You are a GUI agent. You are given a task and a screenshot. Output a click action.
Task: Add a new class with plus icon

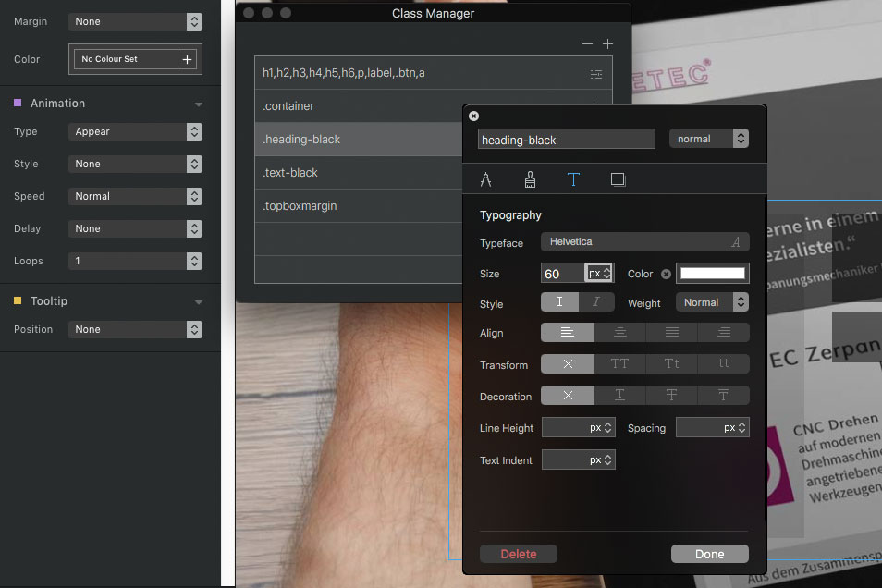607,43
